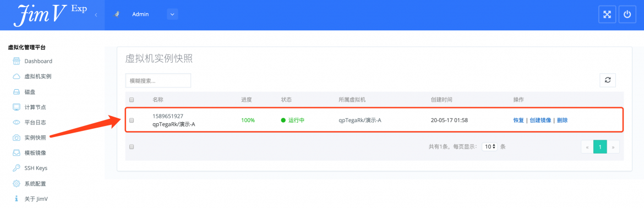644x208 pixels.
Task: Click the gear icon for 系统配置
Action: [x=17, y=183]
